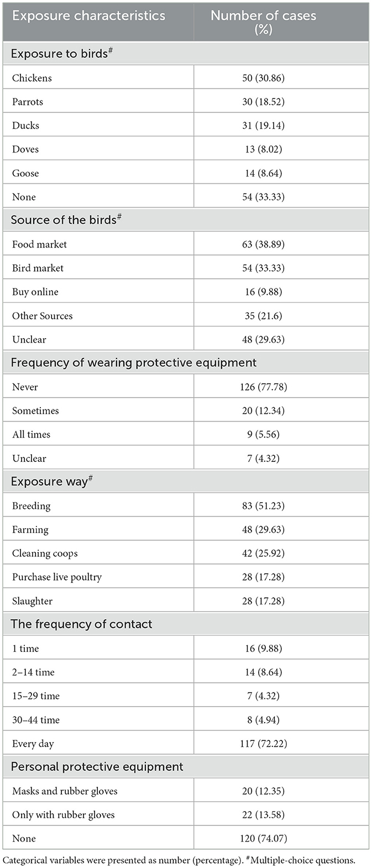Viewport: 372px width, 868px height.
Task: Select the Parrots value 30 (18.52)
Action: 263,102
